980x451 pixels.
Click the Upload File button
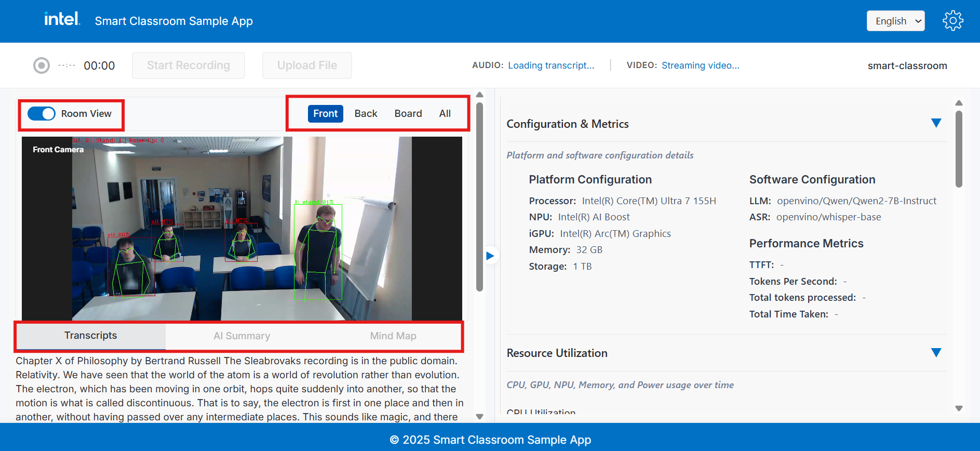[307, 65]
